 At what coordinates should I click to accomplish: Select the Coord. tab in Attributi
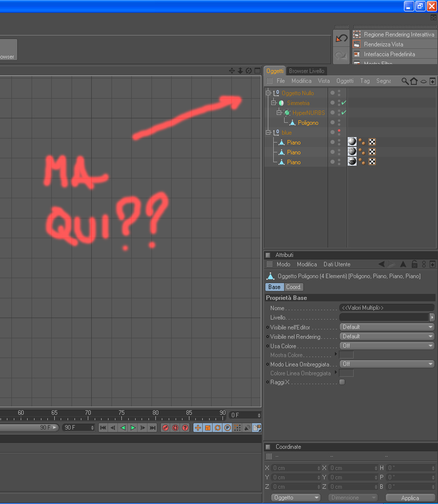293,287
